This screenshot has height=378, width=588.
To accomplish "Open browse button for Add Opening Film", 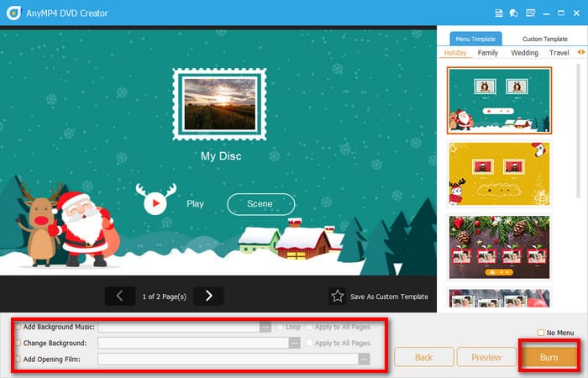I will [x=364, y=359].
